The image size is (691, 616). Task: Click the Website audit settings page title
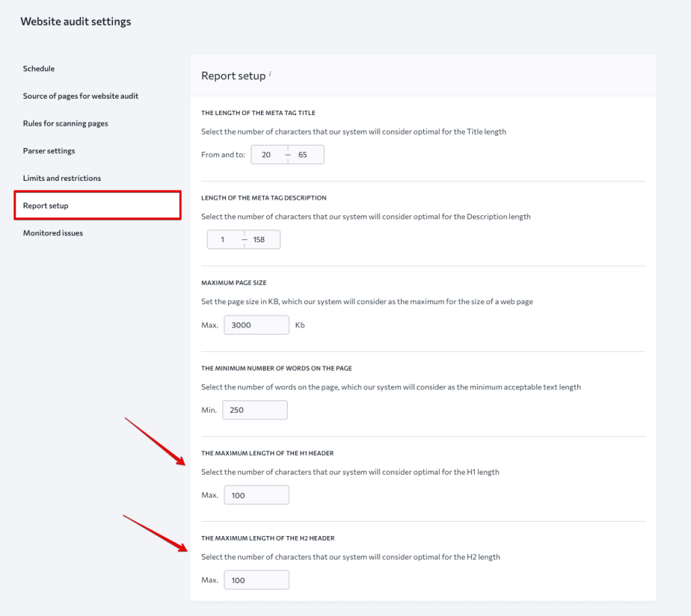pyautogui.click(x=76, y=21)
